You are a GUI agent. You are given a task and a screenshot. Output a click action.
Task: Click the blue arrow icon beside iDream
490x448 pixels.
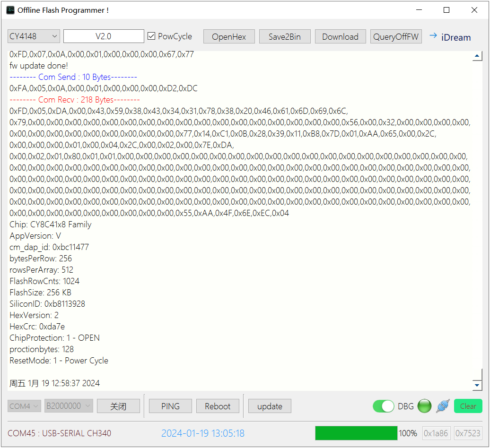(433, 35)
